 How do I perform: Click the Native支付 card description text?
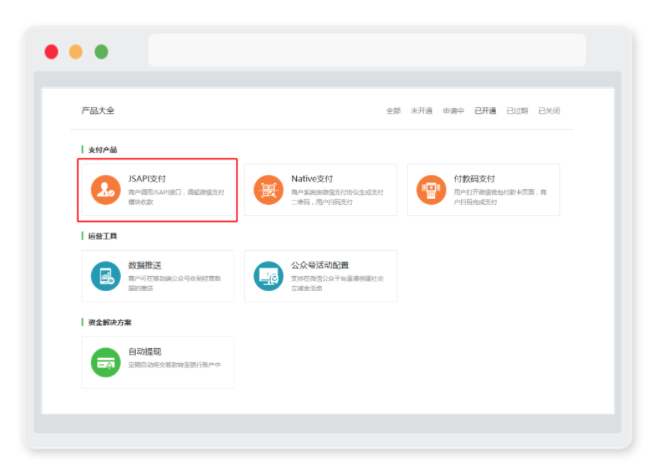point(337,197)
